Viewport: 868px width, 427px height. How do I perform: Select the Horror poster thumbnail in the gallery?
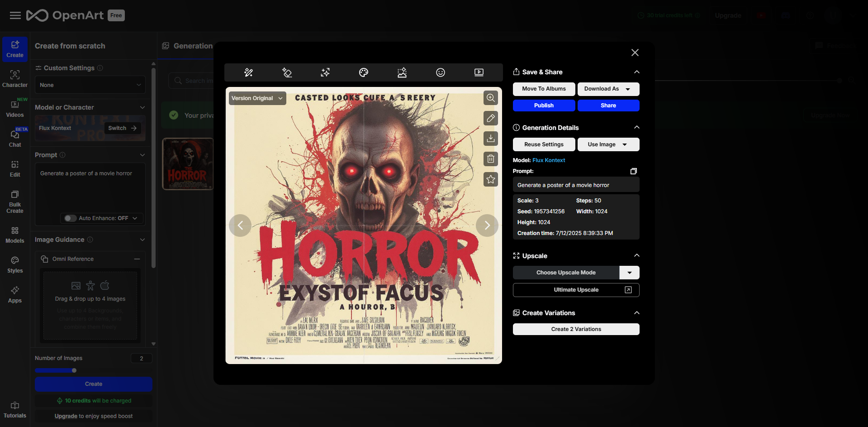[x=187, y=163]
